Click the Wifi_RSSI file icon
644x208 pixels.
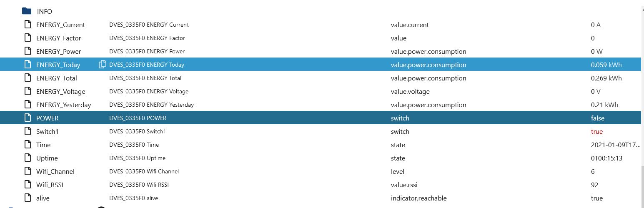pos(28,185)
